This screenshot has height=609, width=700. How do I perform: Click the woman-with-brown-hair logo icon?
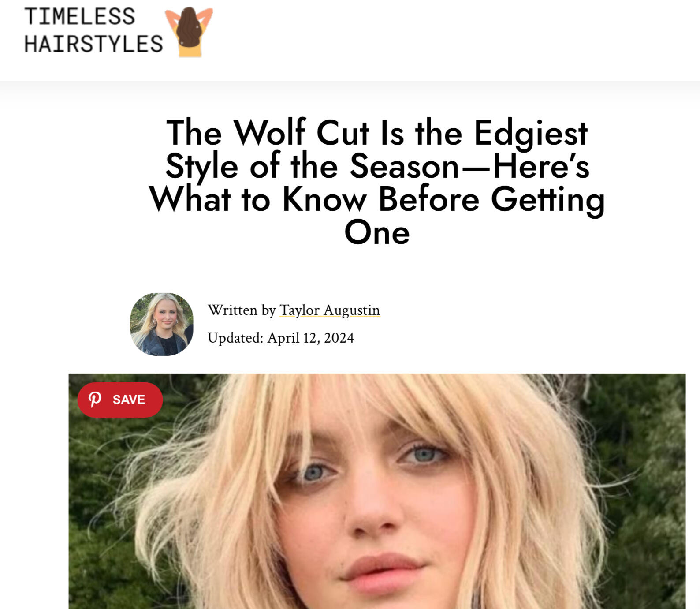click(189, 32)
